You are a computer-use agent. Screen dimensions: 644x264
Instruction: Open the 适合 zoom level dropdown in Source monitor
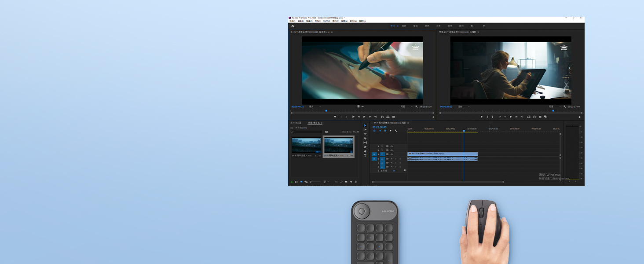point(315,106)
